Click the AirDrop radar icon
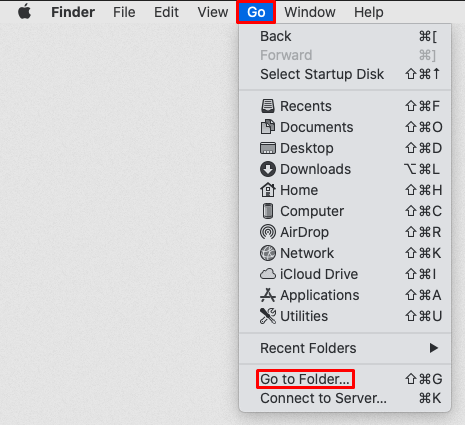Viewport: 465px width, 425px height. tap(268, 232)
